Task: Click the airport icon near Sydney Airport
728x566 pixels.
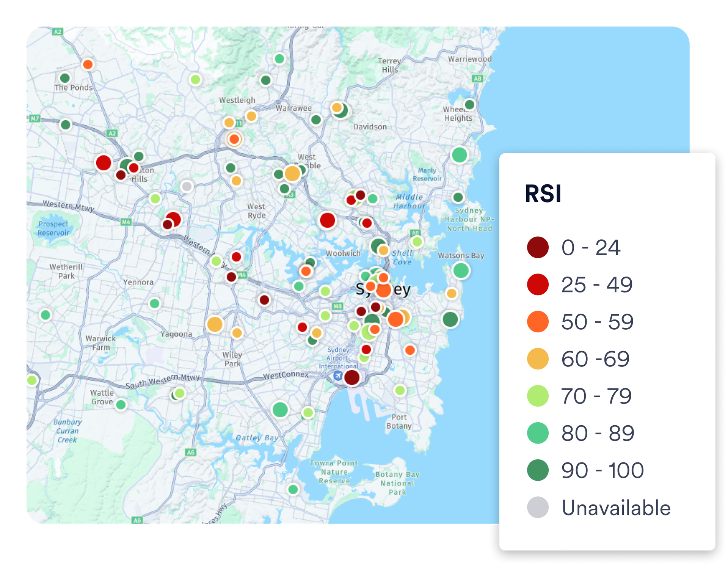Action: tap(337, 376)
